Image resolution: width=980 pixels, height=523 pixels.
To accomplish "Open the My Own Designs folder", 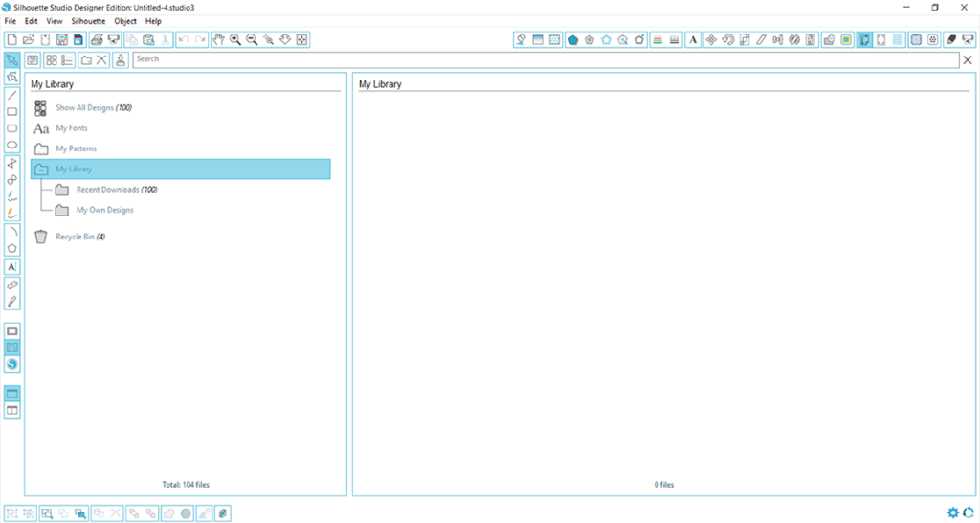I will coord(105,210).
